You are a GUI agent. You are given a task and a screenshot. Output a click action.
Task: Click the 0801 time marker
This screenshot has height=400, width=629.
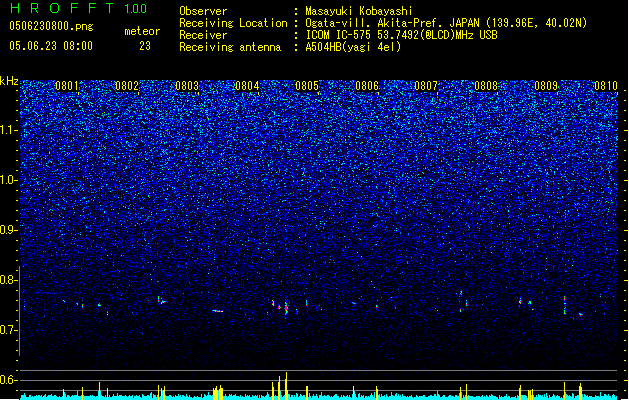(67, 86)
